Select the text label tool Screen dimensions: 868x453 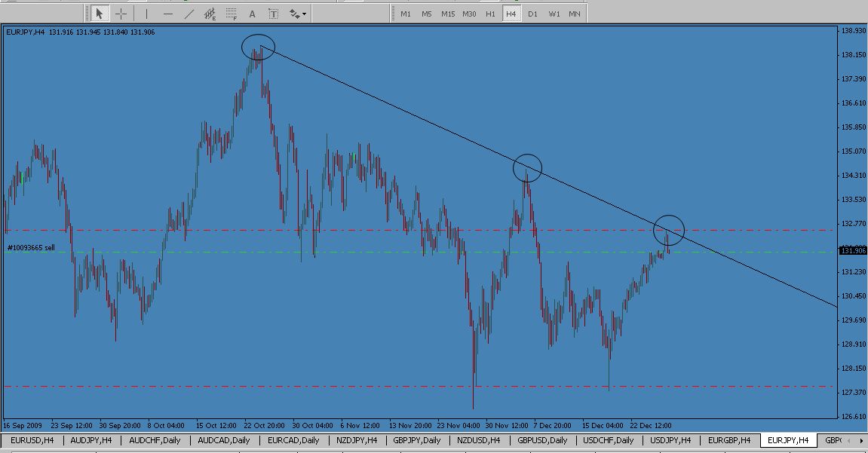pos(273,14)
